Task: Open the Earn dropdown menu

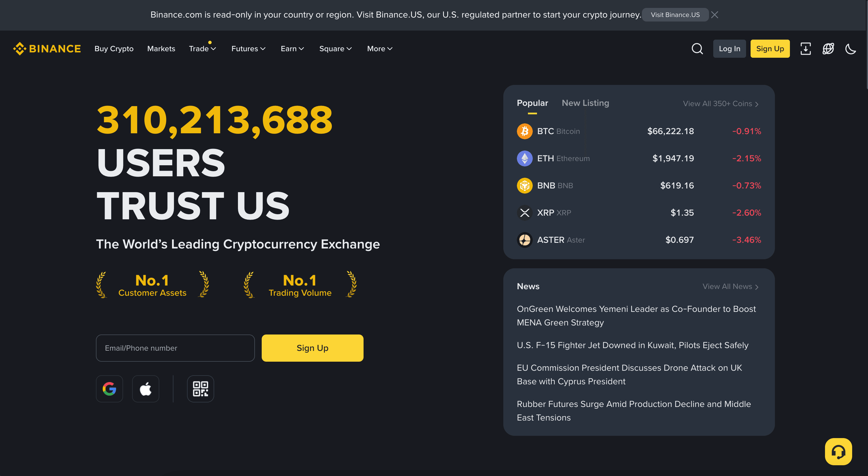Action: 292,49
